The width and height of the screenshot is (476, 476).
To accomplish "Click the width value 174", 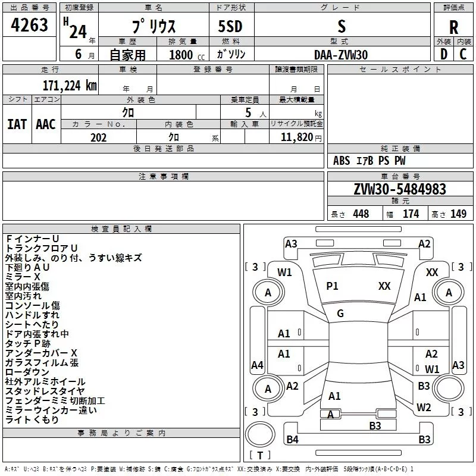I will pos(411,214).
